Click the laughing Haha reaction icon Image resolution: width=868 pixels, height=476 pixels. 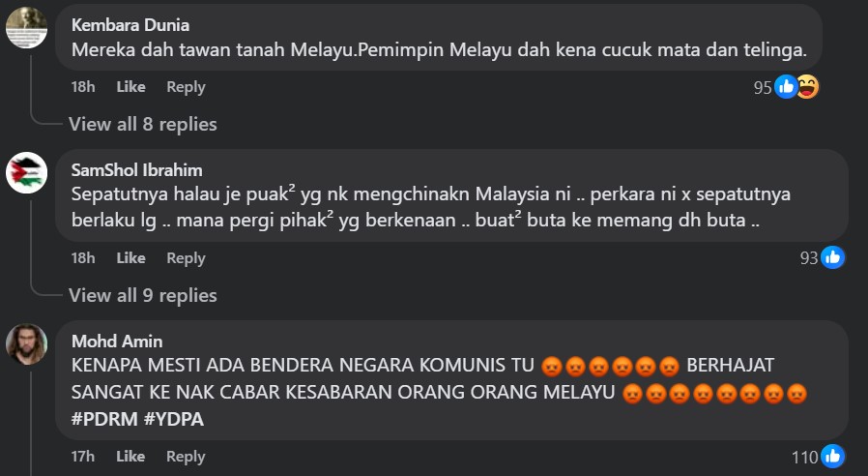[x=808, y=87]
